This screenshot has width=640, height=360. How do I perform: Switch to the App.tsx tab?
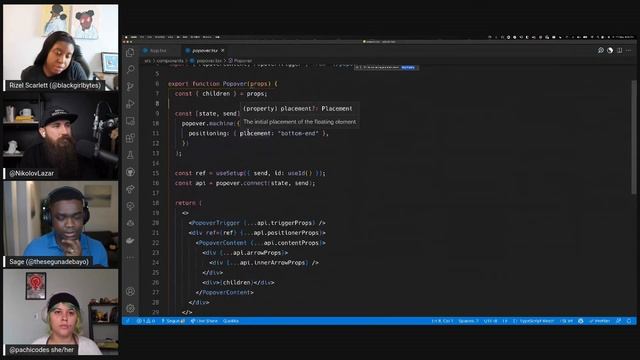158,51
